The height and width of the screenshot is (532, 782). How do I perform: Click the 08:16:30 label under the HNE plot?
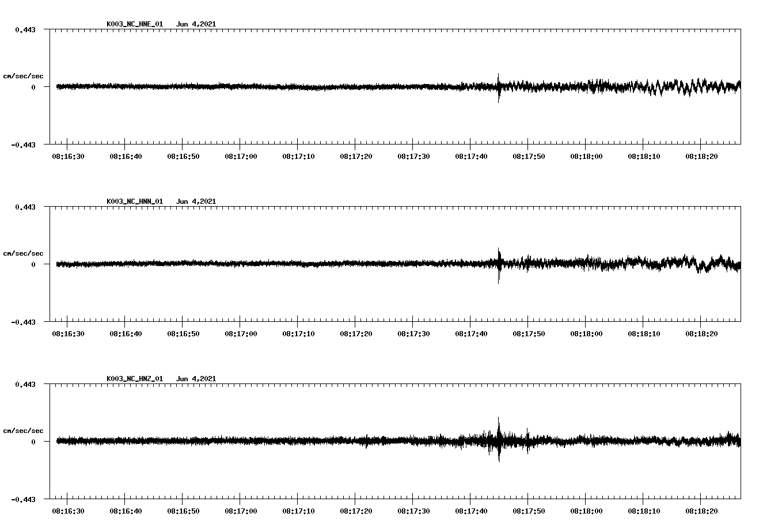point(68,156)
